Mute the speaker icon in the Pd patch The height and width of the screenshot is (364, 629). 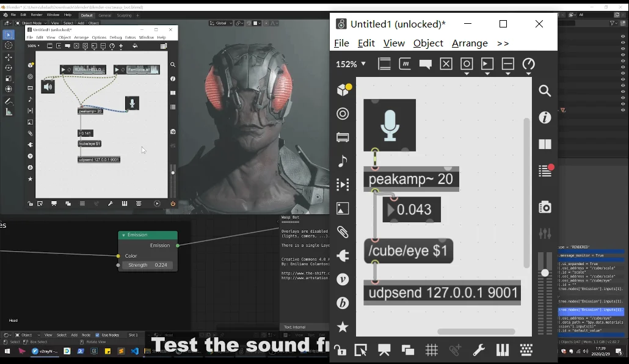point(48,86)
